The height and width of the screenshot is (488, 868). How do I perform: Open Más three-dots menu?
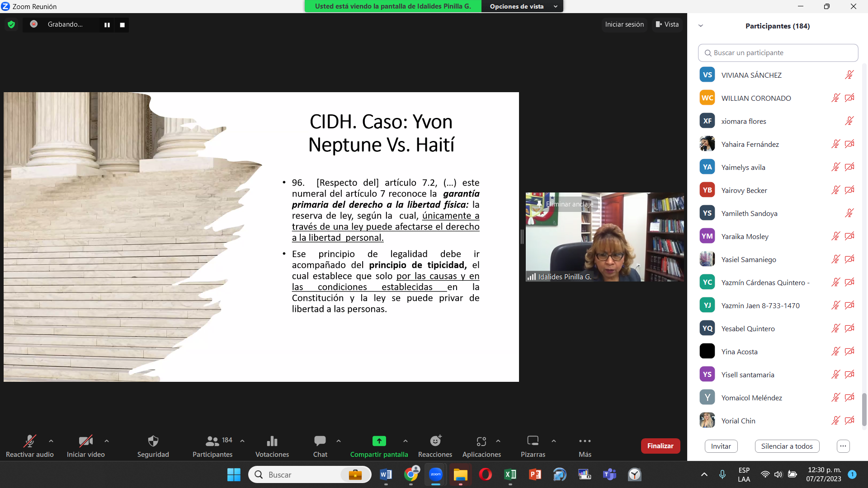tap(585, 441)
